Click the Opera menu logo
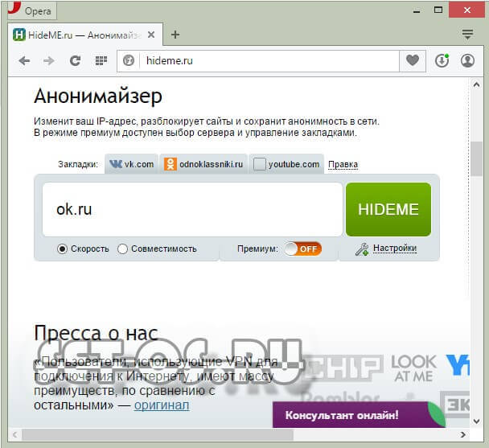The image size is (489, 448). click(x=12, y=10)
